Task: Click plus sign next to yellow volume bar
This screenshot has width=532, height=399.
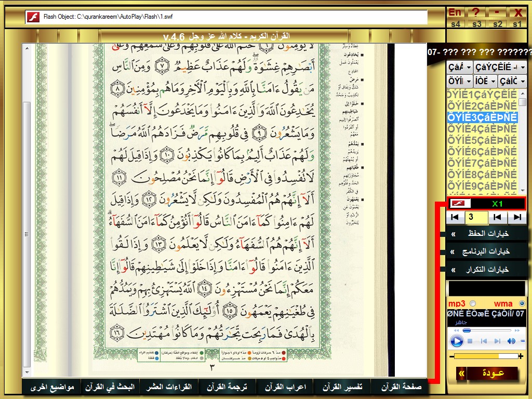Action: (521, 356)
